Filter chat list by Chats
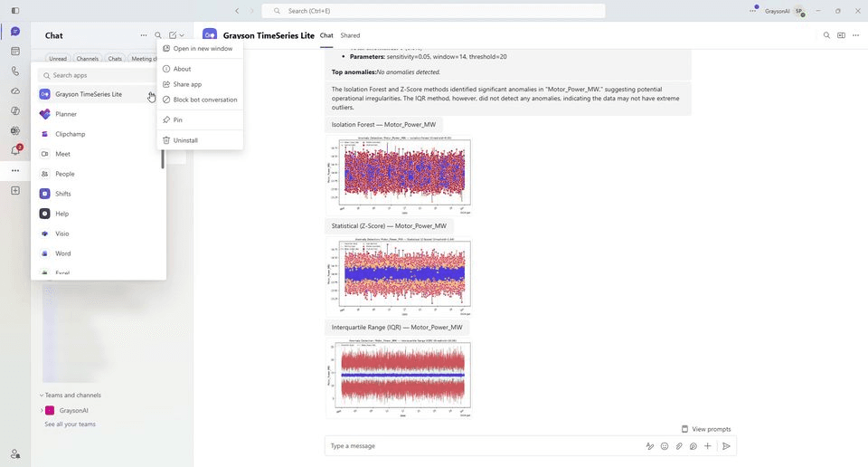 [115, 58]
